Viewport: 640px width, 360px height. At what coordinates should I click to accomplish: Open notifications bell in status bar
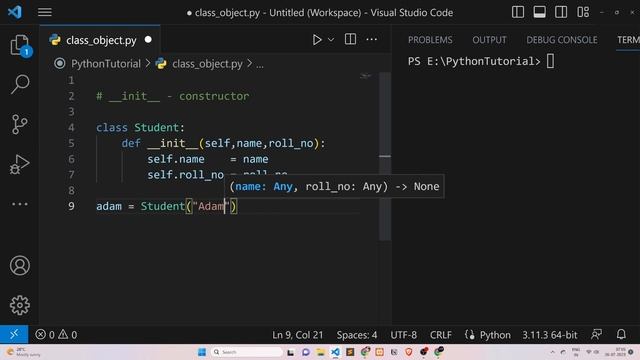point(621,335)
